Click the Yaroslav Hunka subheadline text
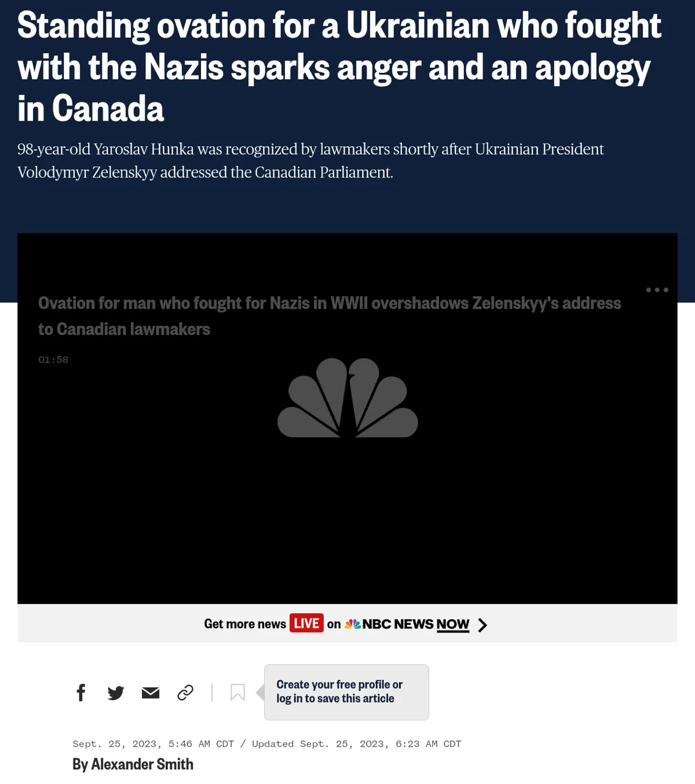Viewport: 695px width, 784px height. pos(311,160)
